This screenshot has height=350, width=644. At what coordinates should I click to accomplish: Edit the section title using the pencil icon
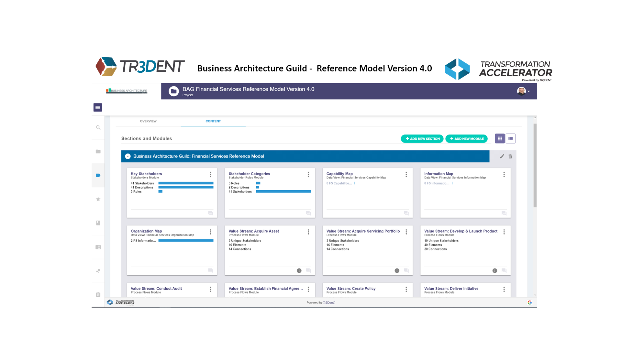tap(502, 156)
